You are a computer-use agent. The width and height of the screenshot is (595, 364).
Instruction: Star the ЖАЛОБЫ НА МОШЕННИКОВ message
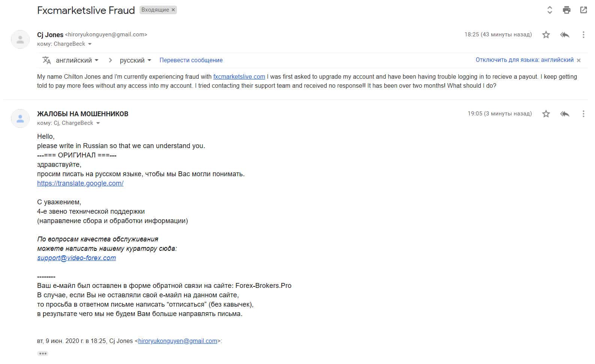coord(546,114)
